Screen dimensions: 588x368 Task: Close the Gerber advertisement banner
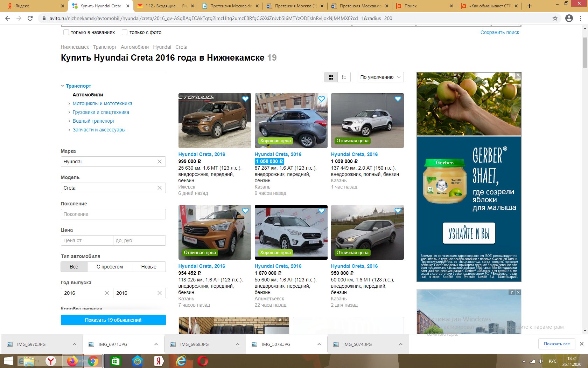pyautogui.click(x=518, y=75)
